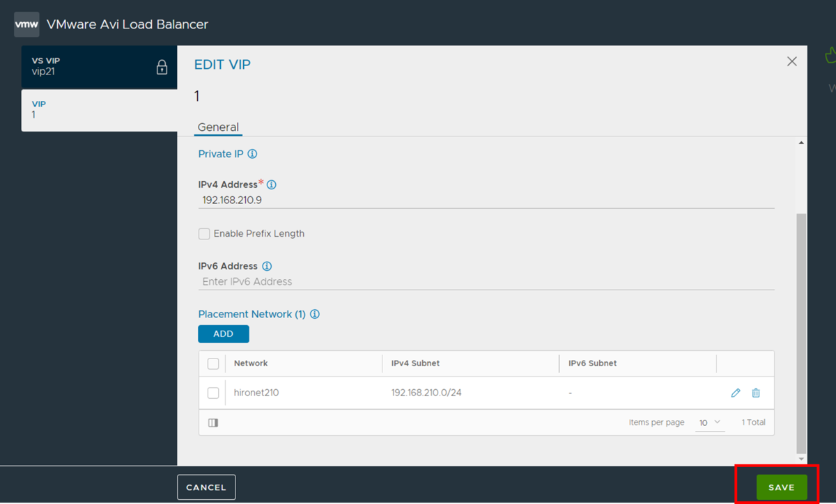This screenshot has width=836, height=504.
Task: Open the IPv6 Address info icon
Action: pos(267,267)
